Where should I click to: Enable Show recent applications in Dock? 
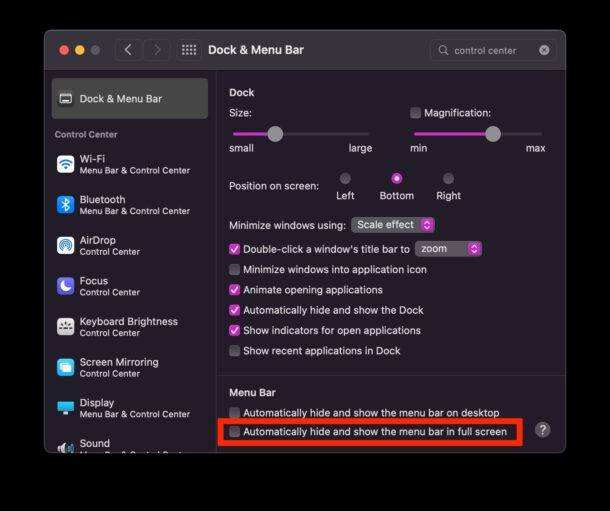[234, 351]
